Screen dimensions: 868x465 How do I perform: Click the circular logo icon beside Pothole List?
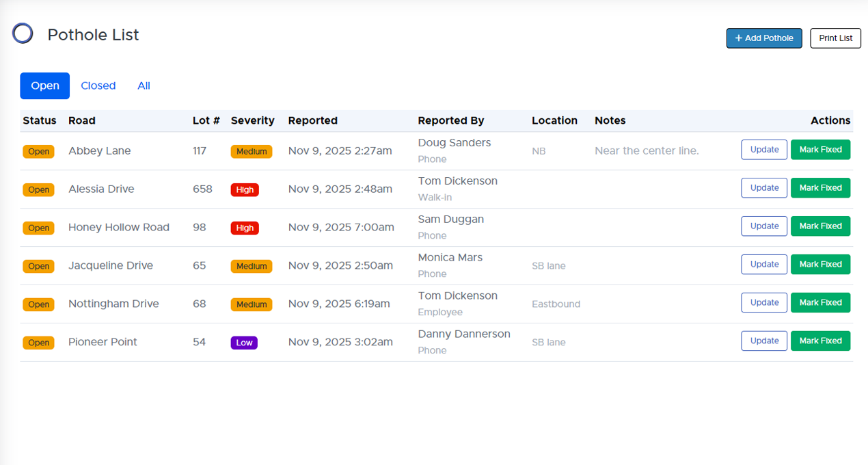(x=23, y=34)
